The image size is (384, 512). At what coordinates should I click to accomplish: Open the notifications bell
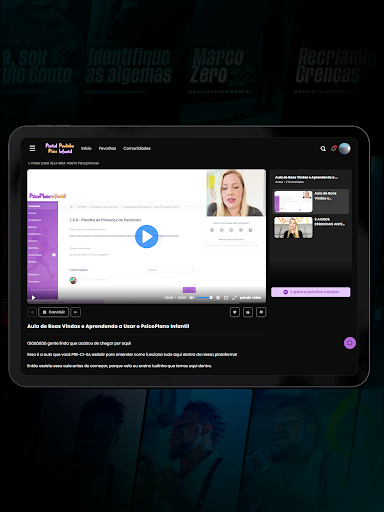(x=334, y=148)
